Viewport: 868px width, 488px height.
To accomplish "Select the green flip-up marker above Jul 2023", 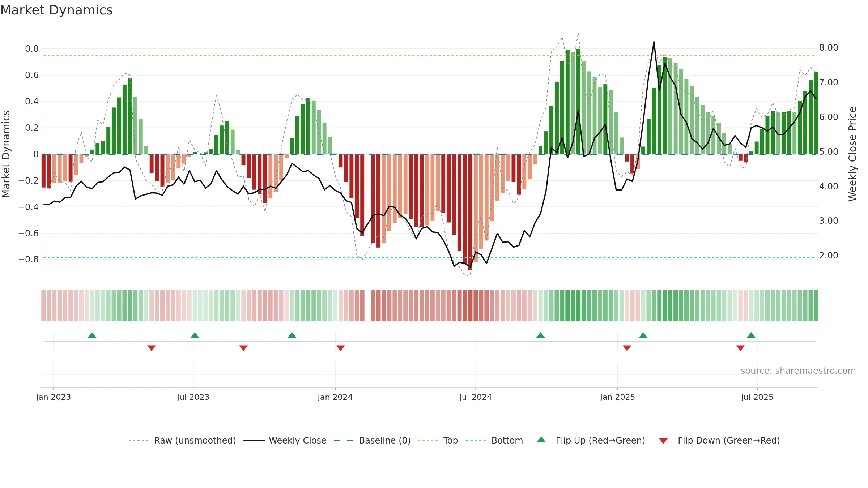I will coord(195,335).
